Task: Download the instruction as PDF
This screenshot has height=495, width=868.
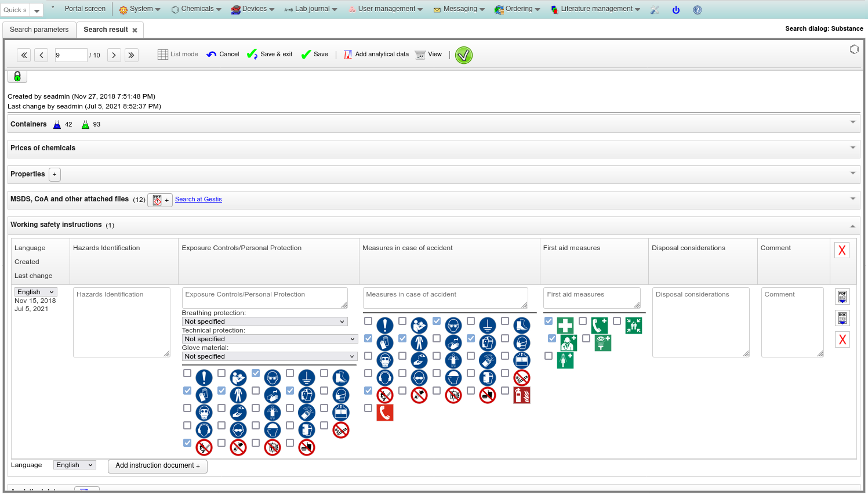Action: tap(842, 297)
